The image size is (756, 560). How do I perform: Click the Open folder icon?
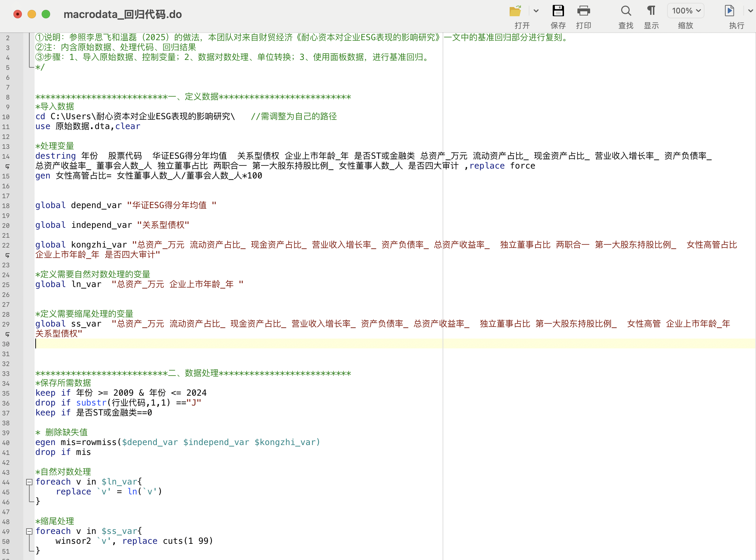click(x=515, y=11)
